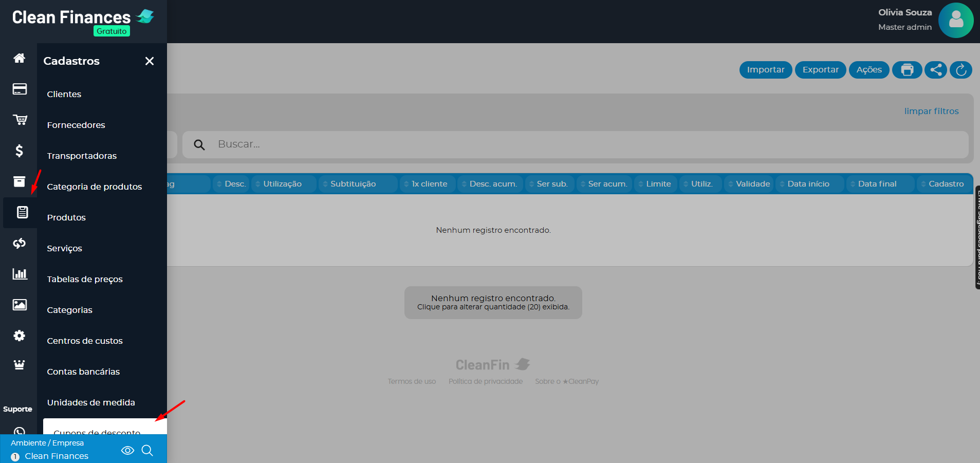Open Clientes from the Cadastros menu

tap(64, 94)
